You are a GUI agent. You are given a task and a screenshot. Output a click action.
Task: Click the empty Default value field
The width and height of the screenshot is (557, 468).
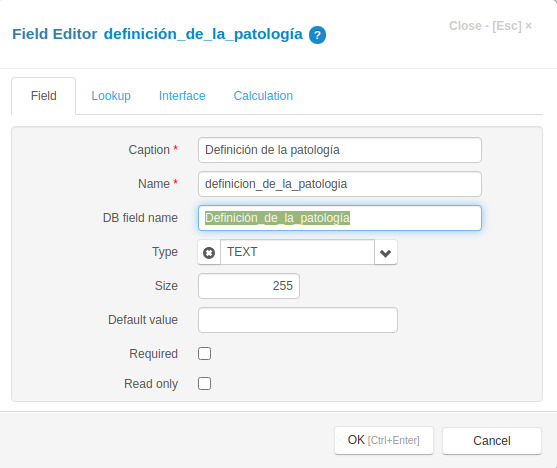click(x=298, y=320)
